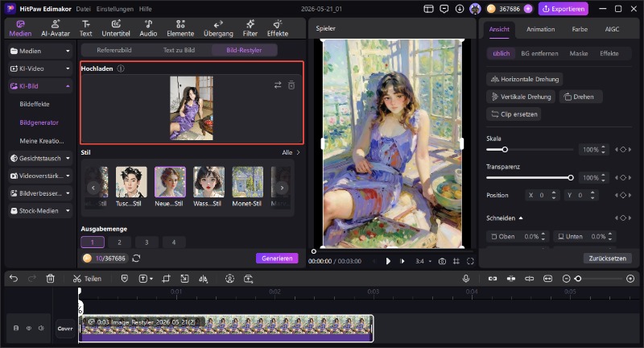Open the Farbe tab
The height and width of the screenshot is (348, 644).
pyautogui.click(x=580, y=29)
